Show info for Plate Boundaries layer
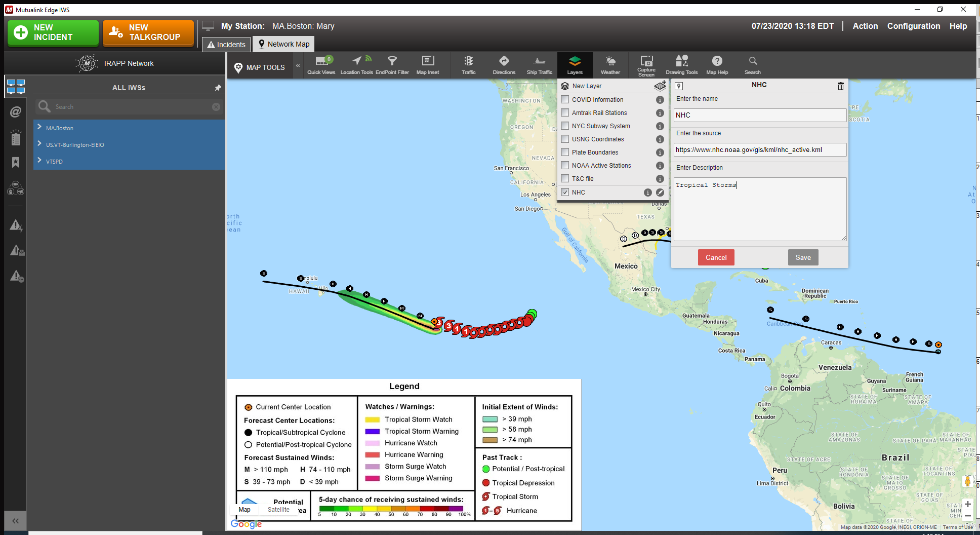Image resolution: width=980 pixels, height=535 pixels. (660, 152)
